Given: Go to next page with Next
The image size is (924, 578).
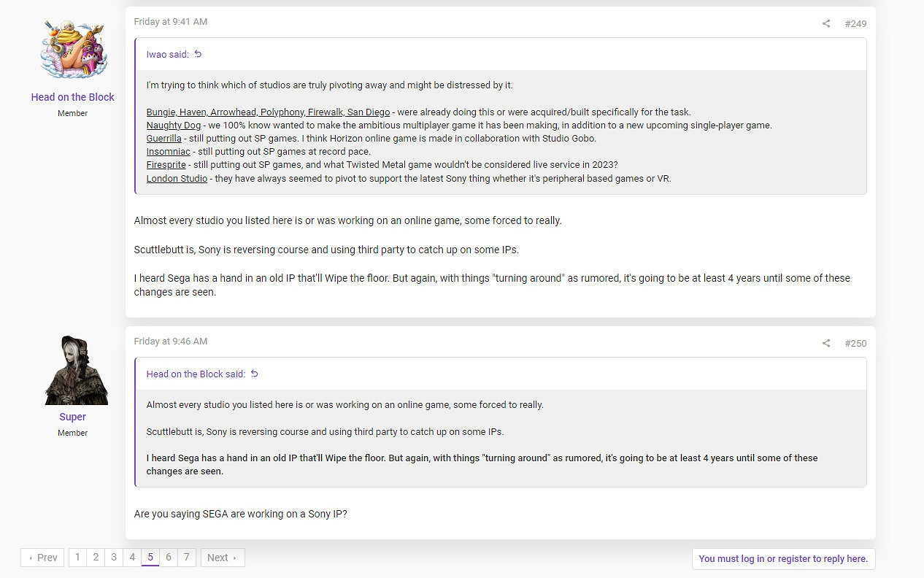Looking at the screenshot, I should click(x=222, y=558).
